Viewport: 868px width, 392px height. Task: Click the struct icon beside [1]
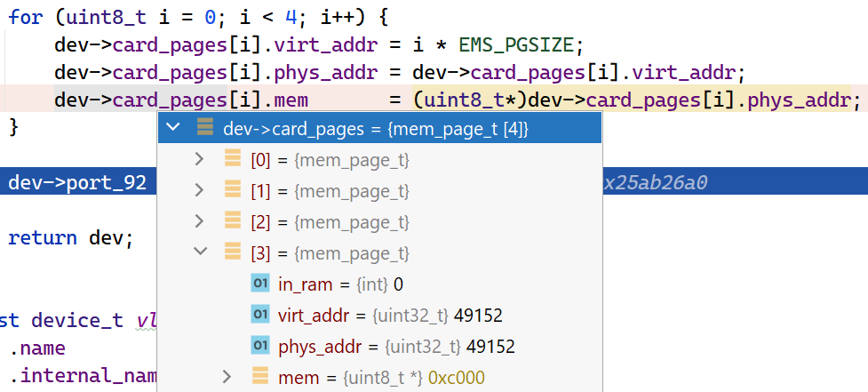233,190
